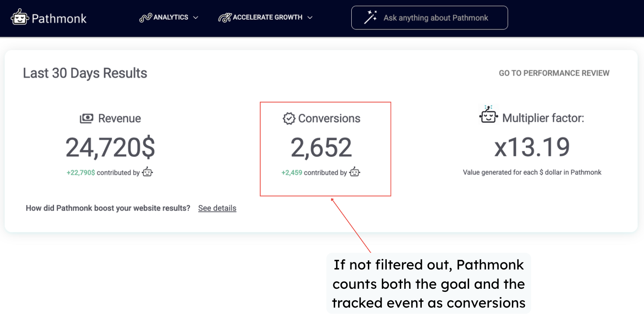Click the Analytics path icon
Screen dimensions: 644x326
point(145,18)
